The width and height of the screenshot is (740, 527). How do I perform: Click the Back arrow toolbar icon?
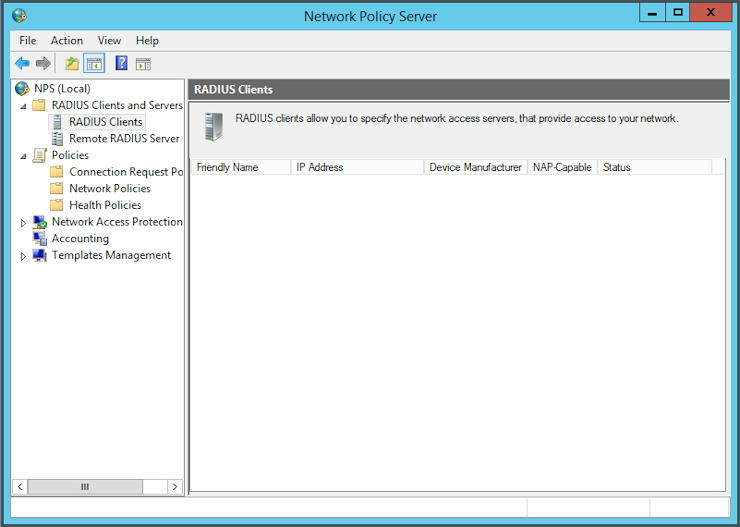(22, 63)
